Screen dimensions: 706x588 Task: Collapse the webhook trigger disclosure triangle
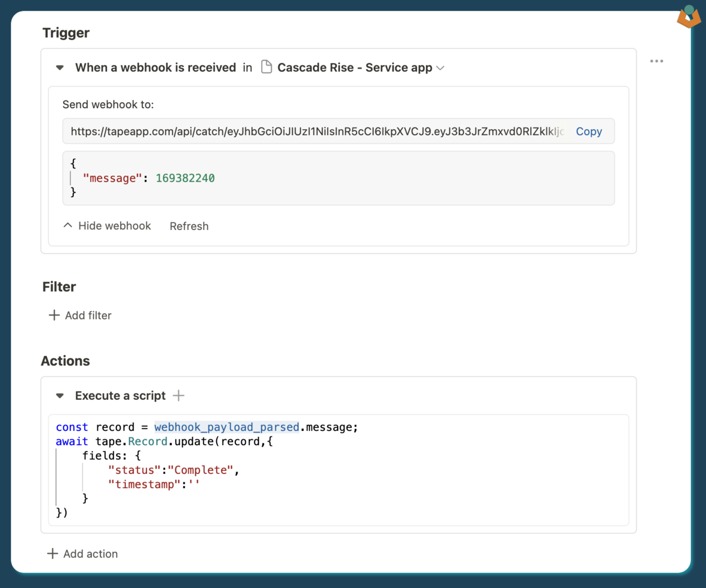click(59, 68)
